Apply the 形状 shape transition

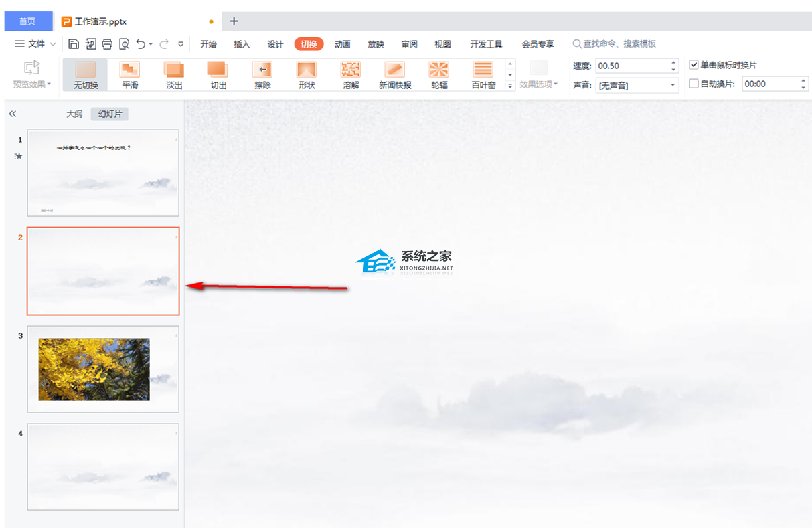tap(307, 75)
